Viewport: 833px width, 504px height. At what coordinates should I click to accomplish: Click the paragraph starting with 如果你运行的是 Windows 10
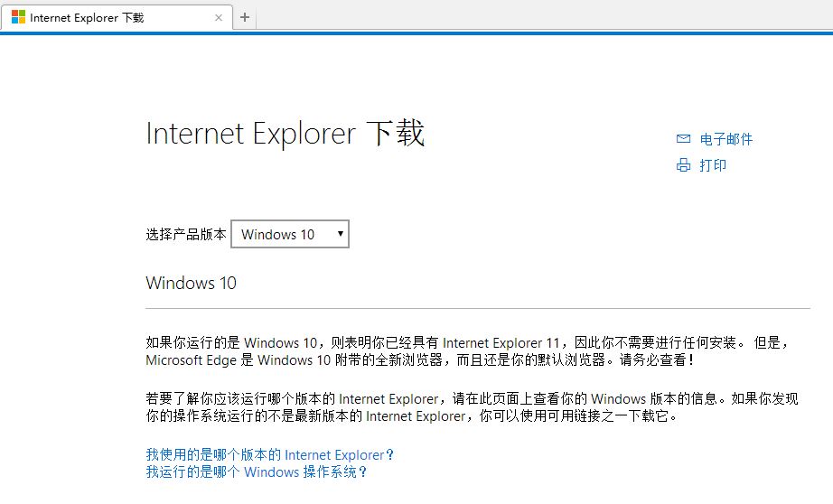coord(467,351)
